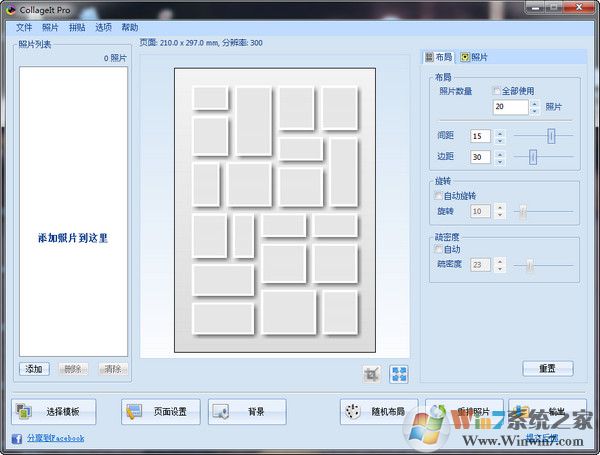This screenshot has height=455, width=600.
Task: Open the 文件 menu
Action: [x=24, y=28]
